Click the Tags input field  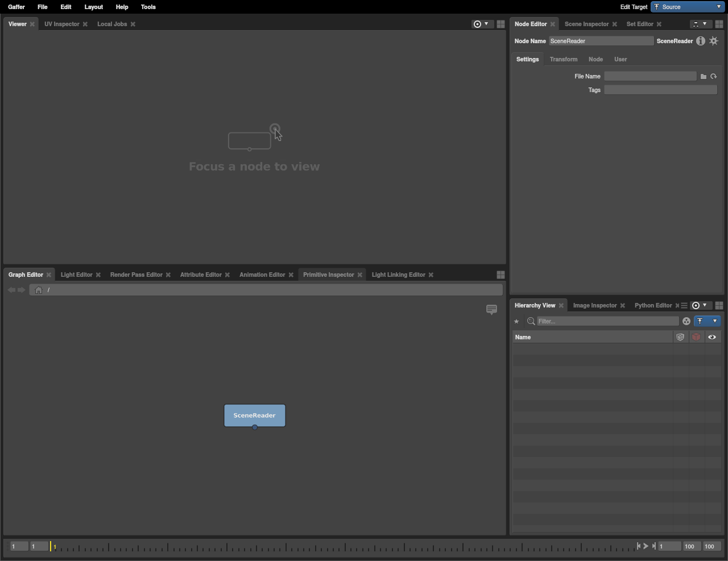pyautogui.click(x=660, y=90)
